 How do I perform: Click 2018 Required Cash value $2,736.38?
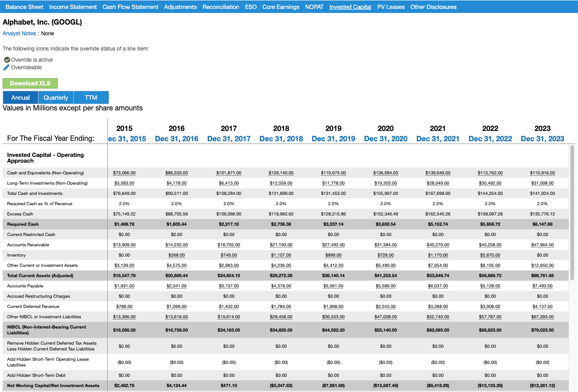click(x=281, y=224)
